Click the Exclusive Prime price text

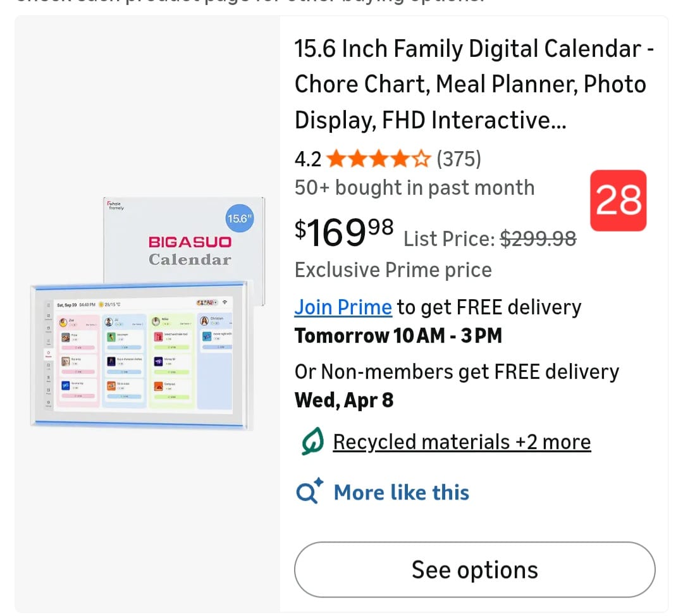pos(393,270)
